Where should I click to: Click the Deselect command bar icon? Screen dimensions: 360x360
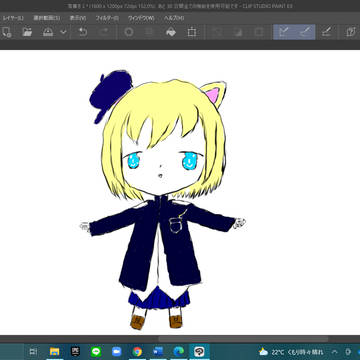(x=217, y=32)
